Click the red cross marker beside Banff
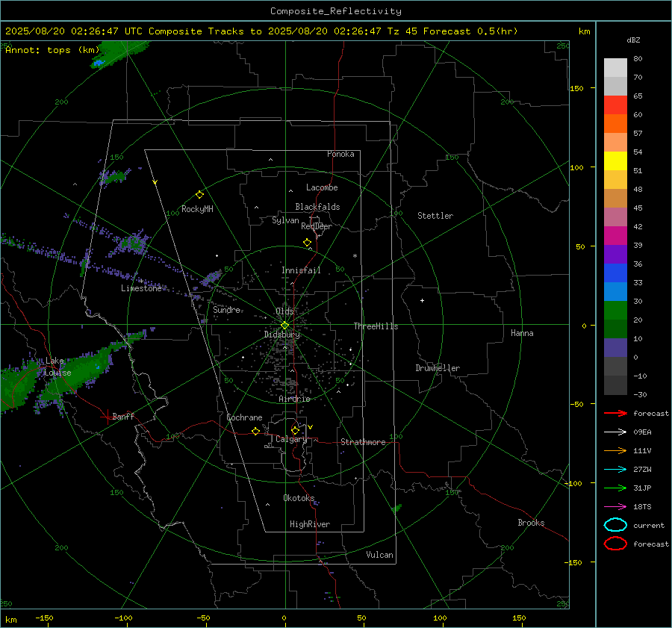This screenshot has width=672, height=628. pyautogui.click(x=107, y=417)
